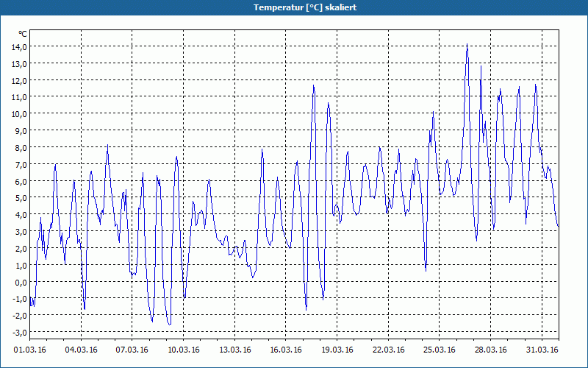588x368 pixels.
Task: Click the 1,0 y-axis label
Action: tap(21, 266)
